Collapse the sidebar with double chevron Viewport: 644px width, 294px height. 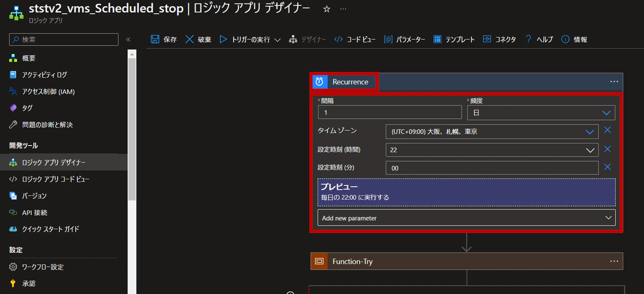pos(128,39)
